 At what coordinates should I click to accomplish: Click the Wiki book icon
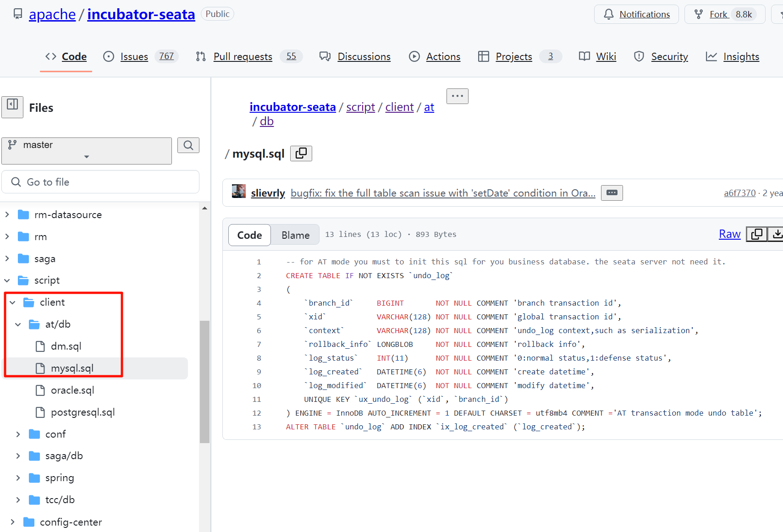coord(584,56)
